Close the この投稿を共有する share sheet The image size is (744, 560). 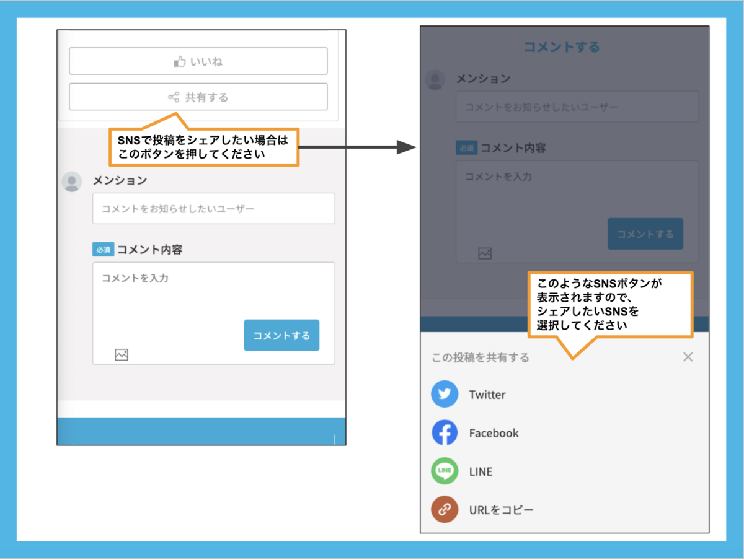(x=688, y=357)
